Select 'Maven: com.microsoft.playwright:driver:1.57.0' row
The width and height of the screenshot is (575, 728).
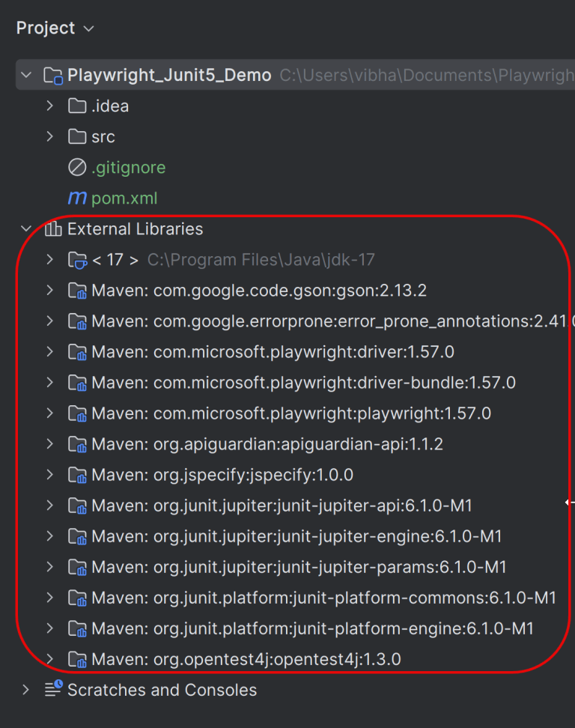(x=273, y=352)
